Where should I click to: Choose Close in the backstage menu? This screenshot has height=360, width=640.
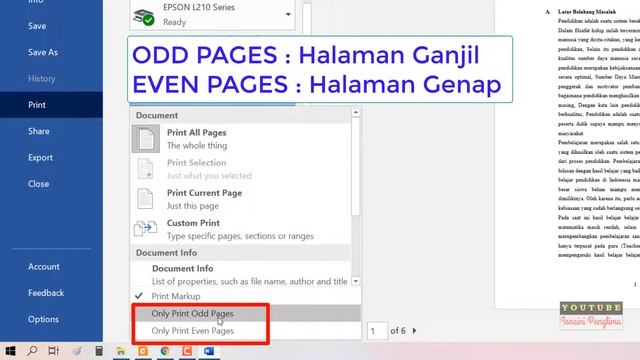pos(38,184)
